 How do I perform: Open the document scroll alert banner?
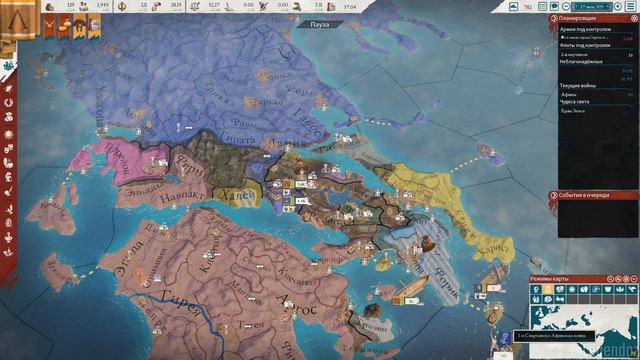[95, 26]
